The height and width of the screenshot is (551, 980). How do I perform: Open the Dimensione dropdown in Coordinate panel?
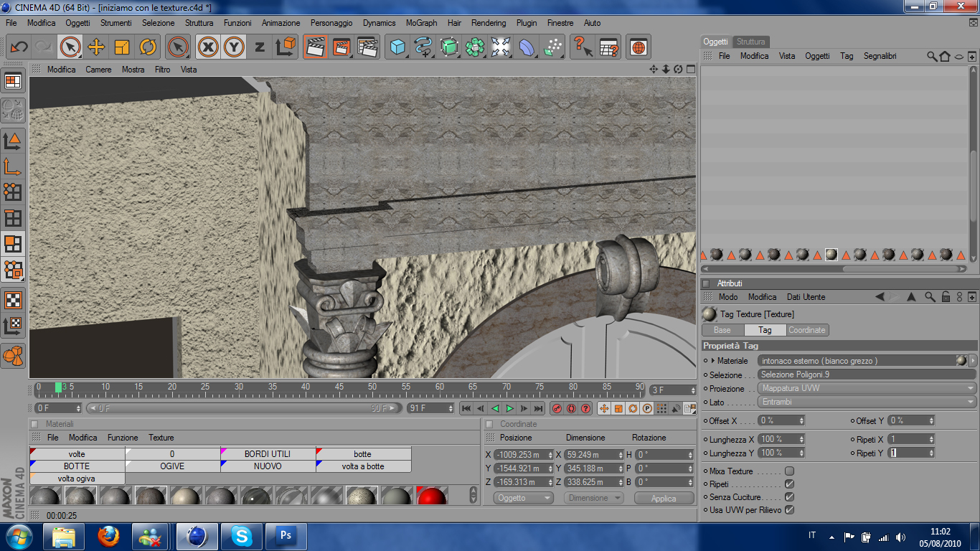tap(593, 498)
